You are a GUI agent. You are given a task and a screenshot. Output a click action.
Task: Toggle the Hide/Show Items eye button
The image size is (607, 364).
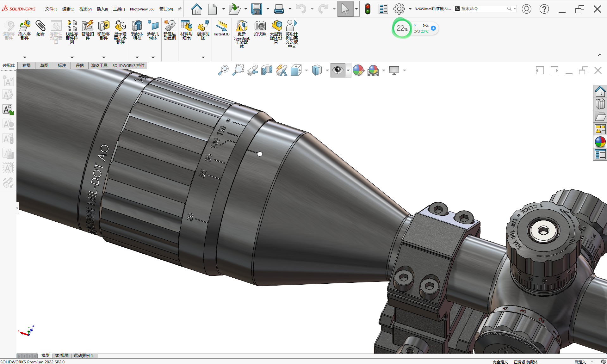pos(338,70)
